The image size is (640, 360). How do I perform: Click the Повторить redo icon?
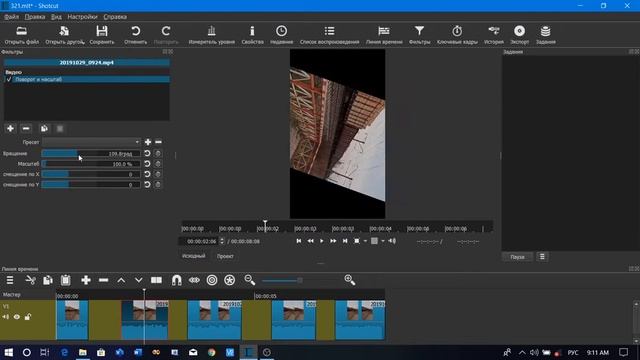(166, 35)
